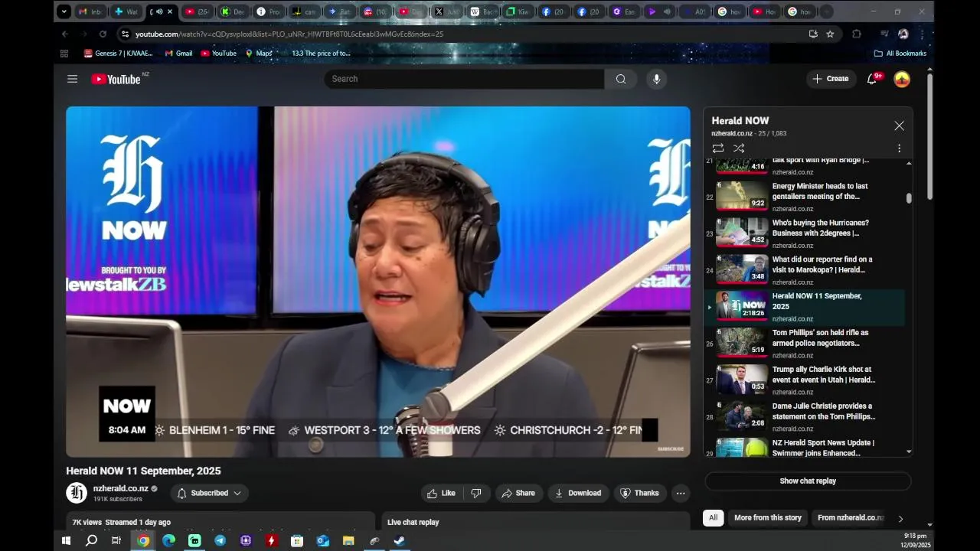The width and height of the screenshot is (980, 551).
Task: Open the playlist three-dot options menu
Action: point(899,148)
